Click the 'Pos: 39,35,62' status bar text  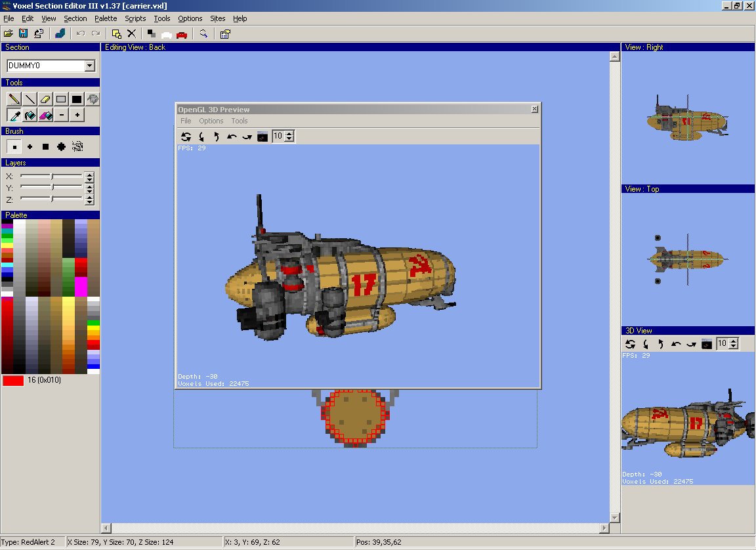pyautogui.click(x=379, y=542)
